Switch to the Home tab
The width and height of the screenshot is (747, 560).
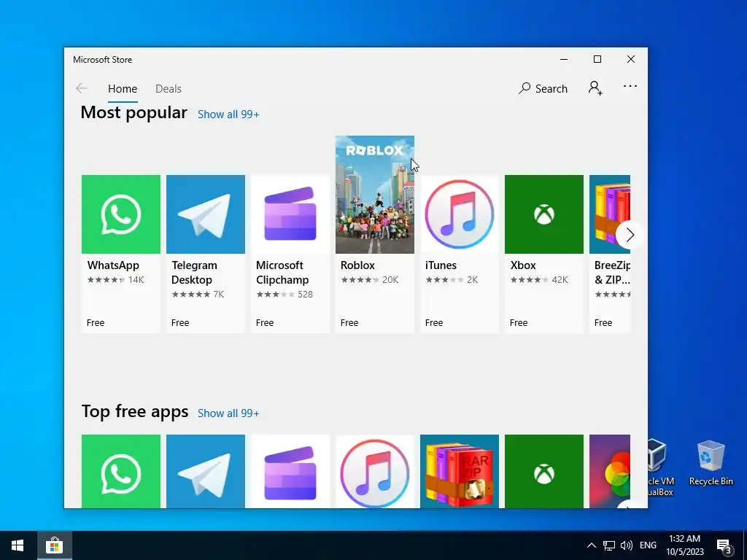[x=123, y=89]
